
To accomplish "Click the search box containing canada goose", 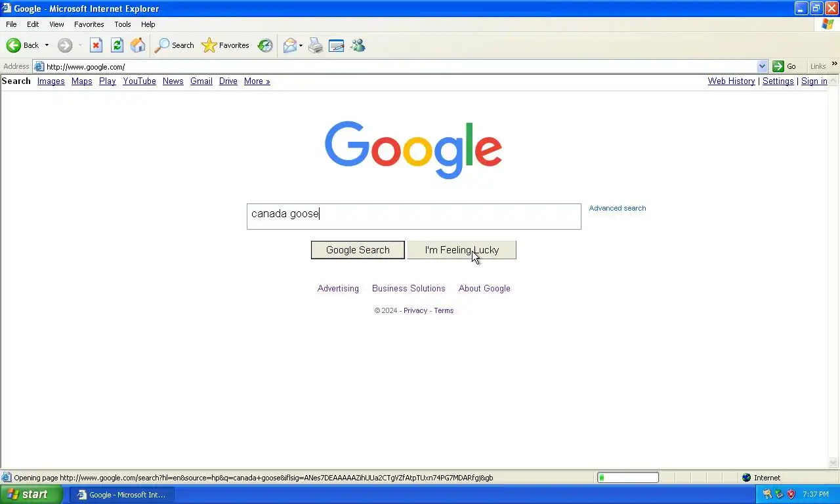I will pos(413,217).
